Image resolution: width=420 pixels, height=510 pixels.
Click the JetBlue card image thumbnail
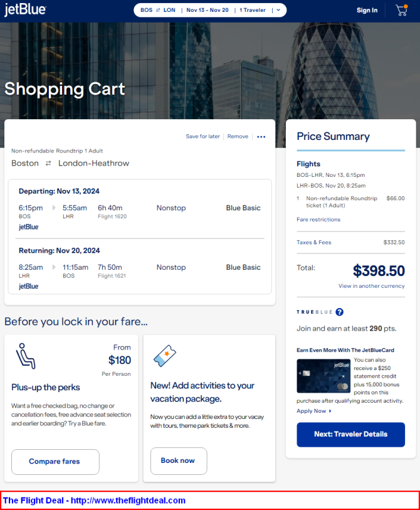tap(323, 376)
